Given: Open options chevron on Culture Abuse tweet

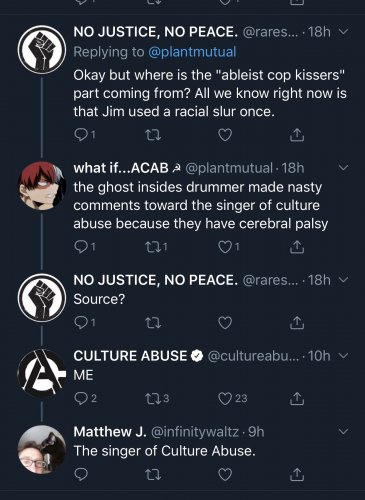Looking at the screenshot, I should [343, 356].
